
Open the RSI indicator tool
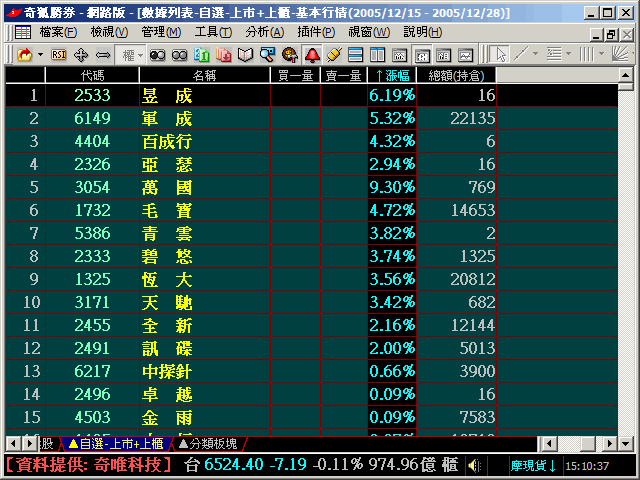coord(59,55)
